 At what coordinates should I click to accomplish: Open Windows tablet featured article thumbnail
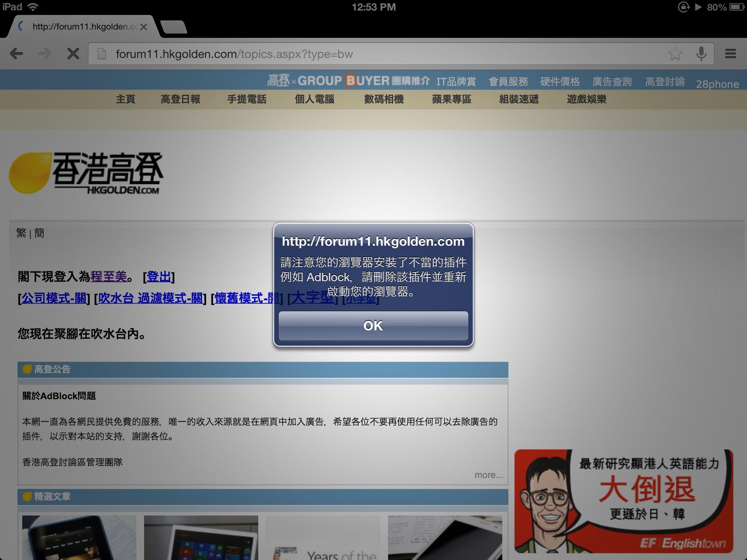[x=201, y=538]
